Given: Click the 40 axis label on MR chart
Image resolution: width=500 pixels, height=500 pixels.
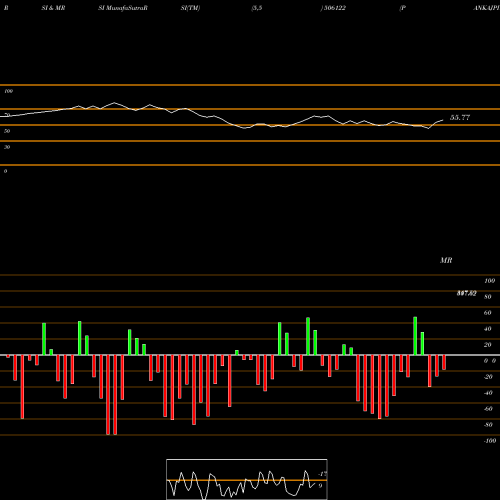Looking at the screenshot, I should tap(487, 329).
